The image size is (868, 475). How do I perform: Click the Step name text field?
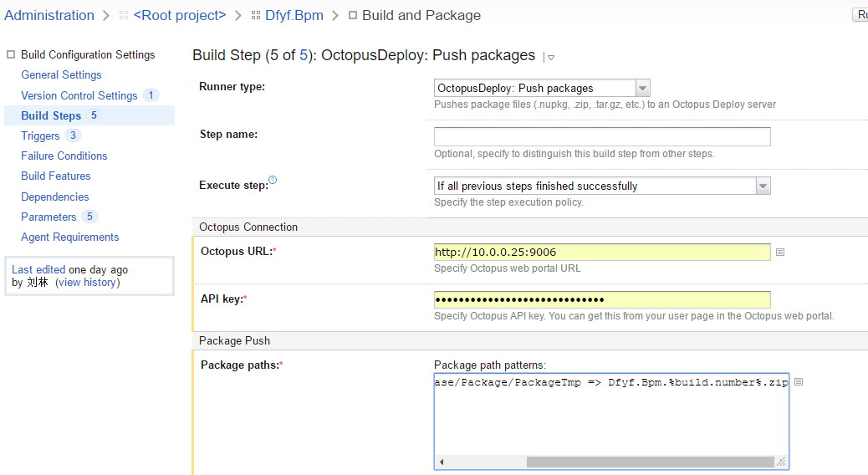[601, 137]
